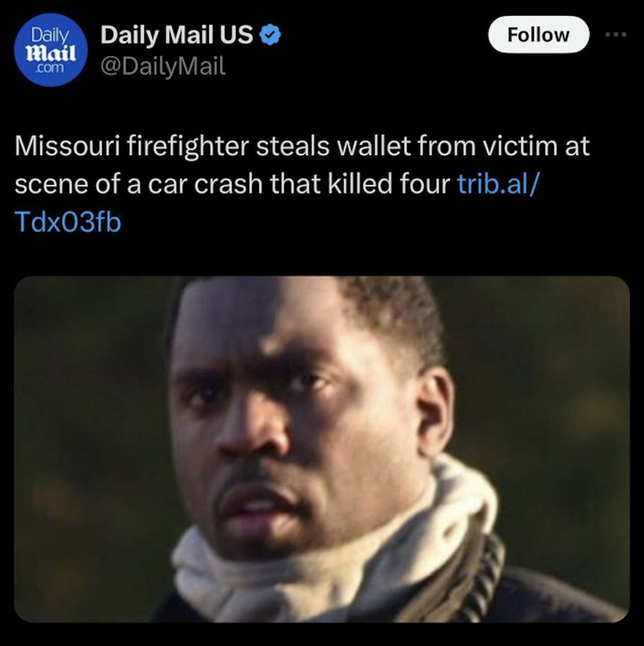Open the Daily Mail profile avatar
Screen dimensions: 644x646
tap(51, 50)
